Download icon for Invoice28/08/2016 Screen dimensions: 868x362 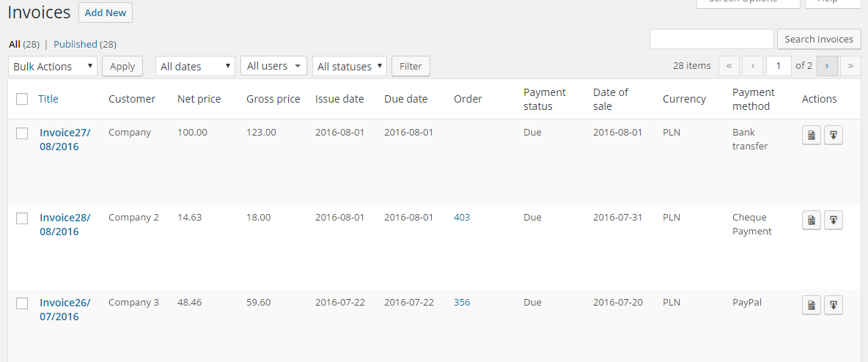pyautogui.click(x=834, y=220)
